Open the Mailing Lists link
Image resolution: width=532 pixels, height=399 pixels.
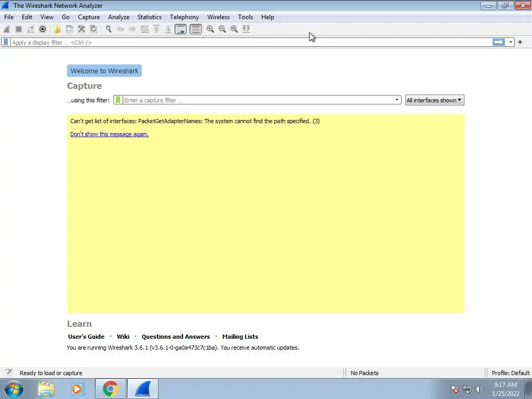[240, 337]
